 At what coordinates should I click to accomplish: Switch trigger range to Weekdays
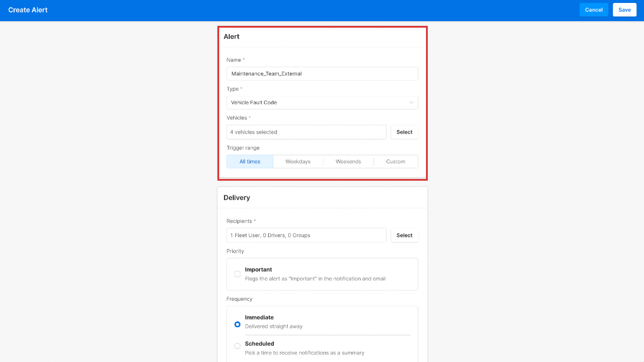pos(298,161)
